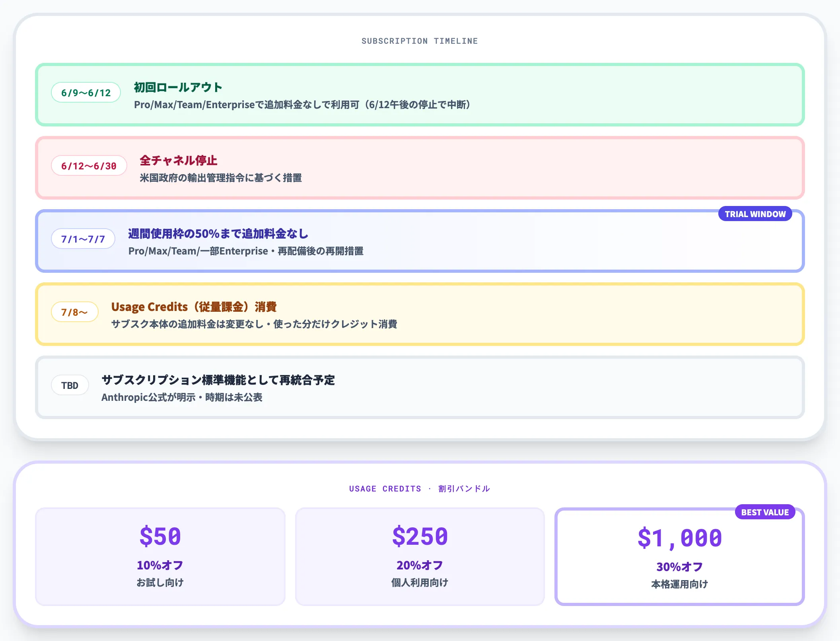Click the Usage Credits（従量課金）消費 title
Image resolution: width=840 pixels, height=641 pixels.
194,307
